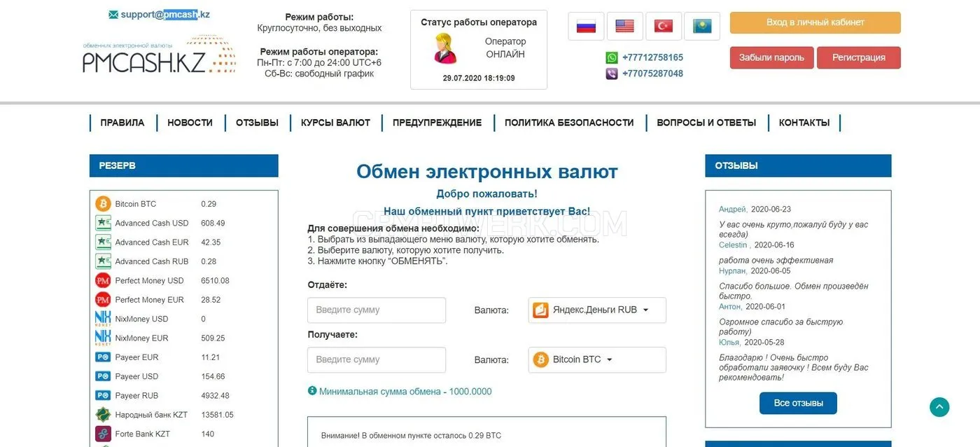
Task: Click the Народный банк KZT icon
Action: pos(103,415)
